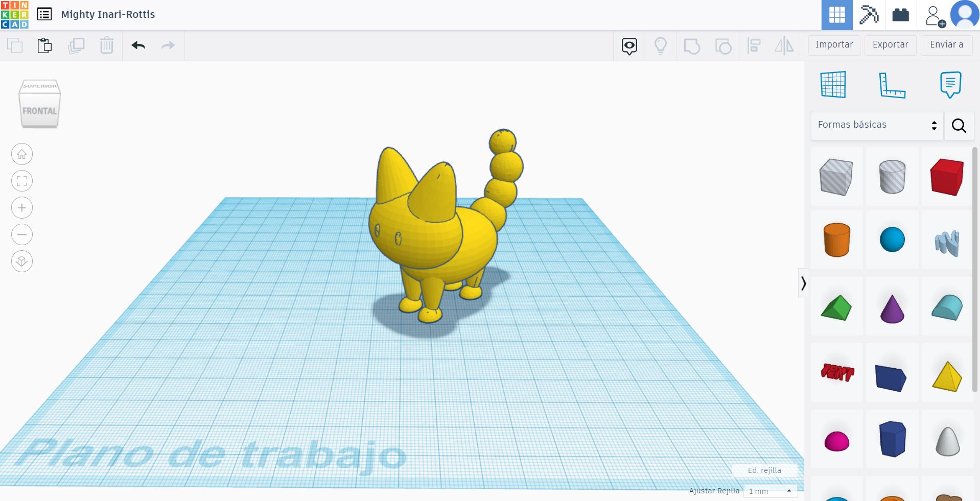Open the notes visibility eye bubble icon

tap(629, 46)
